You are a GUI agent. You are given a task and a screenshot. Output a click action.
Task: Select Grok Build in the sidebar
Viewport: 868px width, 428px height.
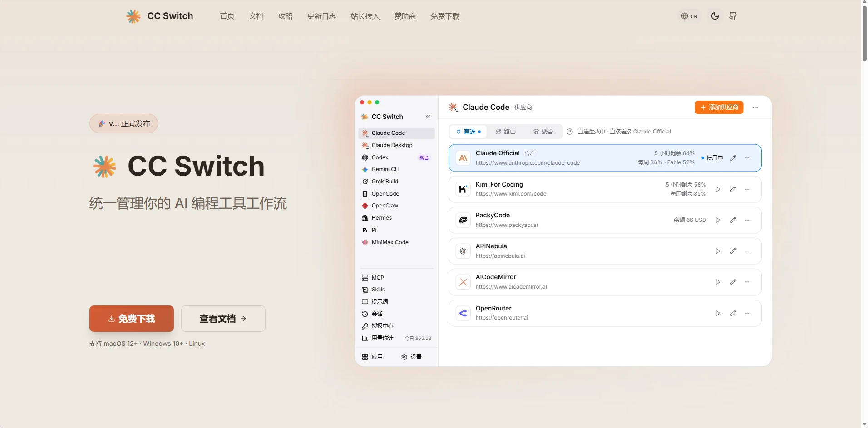pyautogui.click(x=396, y=182)
